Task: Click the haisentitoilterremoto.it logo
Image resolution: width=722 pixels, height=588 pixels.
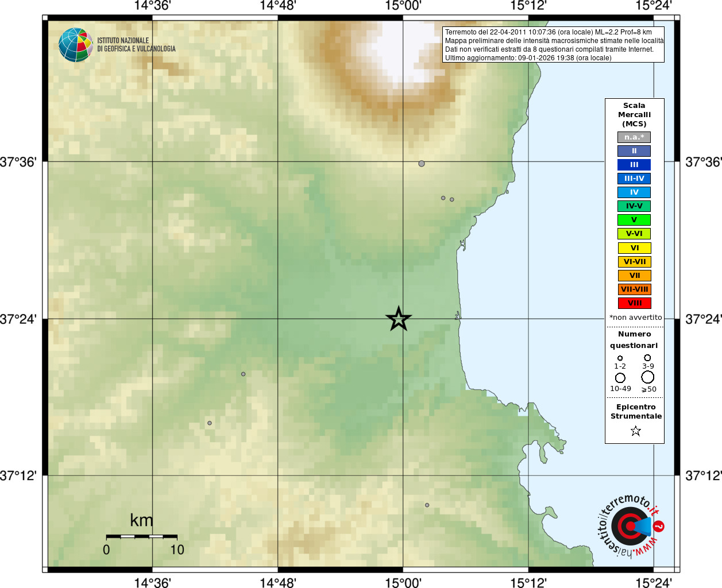Action: (631, 526)
